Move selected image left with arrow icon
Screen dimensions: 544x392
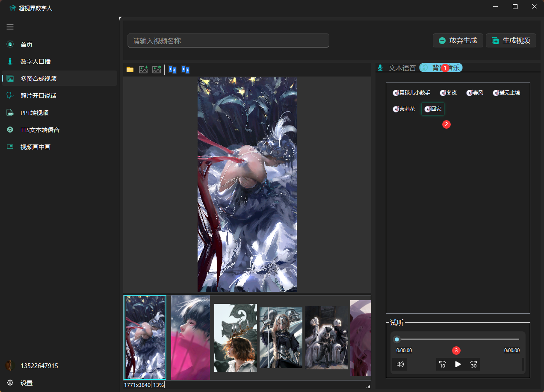172,69
